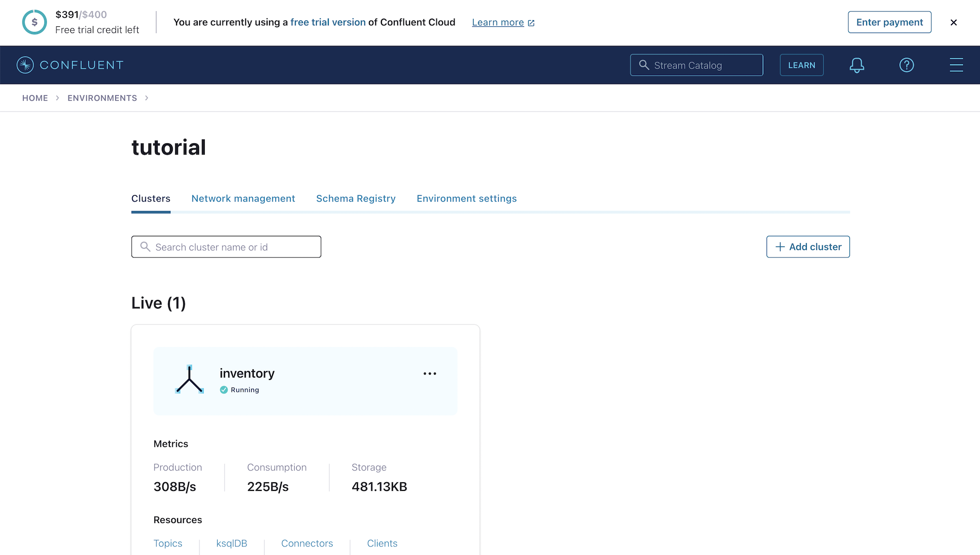The width and height of the screenshot is (980, 555).
Task: Click the Running status check icon
Action: [x=224, y=390]
